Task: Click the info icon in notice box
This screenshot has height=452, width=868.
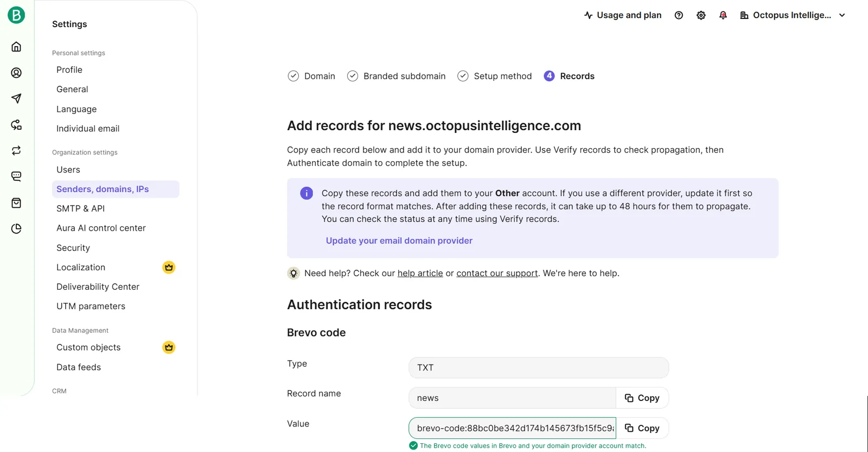Action: tap(307, 193)
